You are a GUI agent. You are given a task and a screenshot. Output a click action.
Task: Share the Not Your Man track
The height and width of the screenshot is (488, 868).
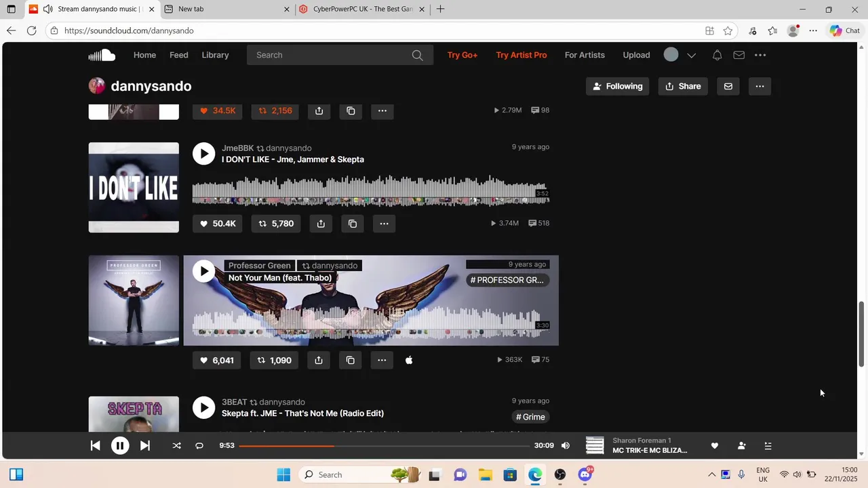click(x=319, y=360)
